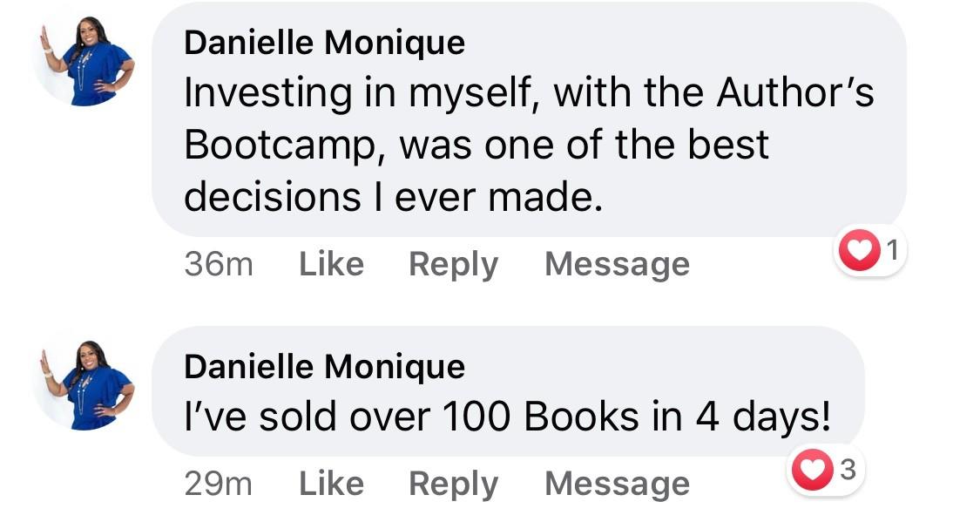Reply to the Author's Bootcamp comment
Screen dimensions: 980x522
tap(453, 264)
